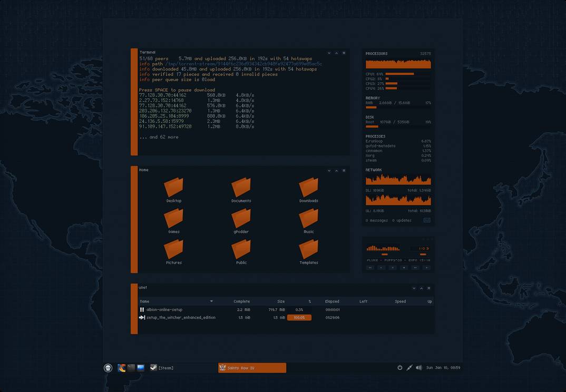Click the Terminal window's roll-down chevron
Screen dimensions: 566x392
[329, 53]
